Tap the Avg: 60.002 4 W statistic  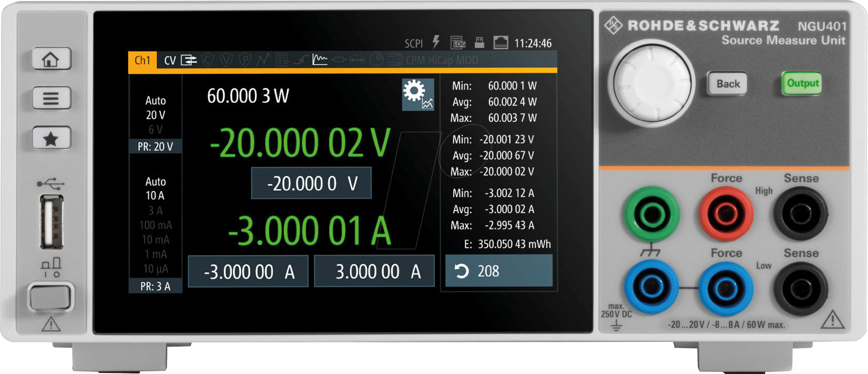(494, 102)
